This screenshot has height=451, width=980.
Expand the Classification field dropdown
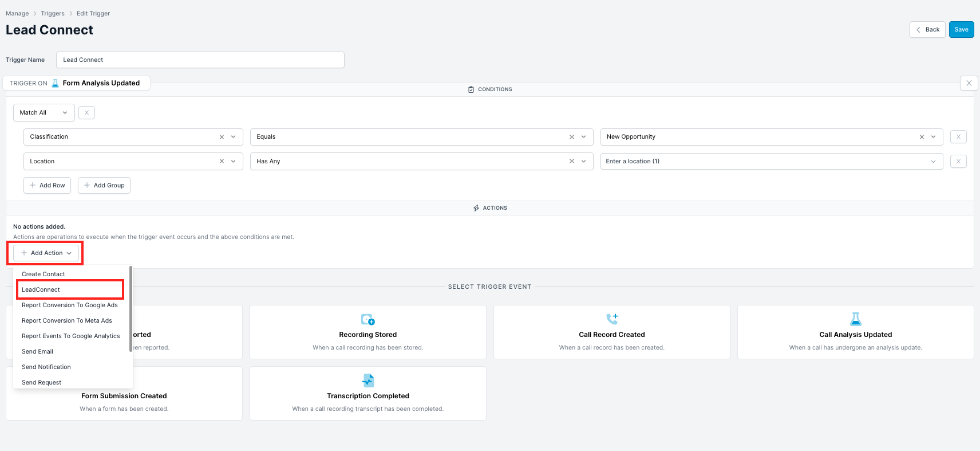click(x=234, y=137)
